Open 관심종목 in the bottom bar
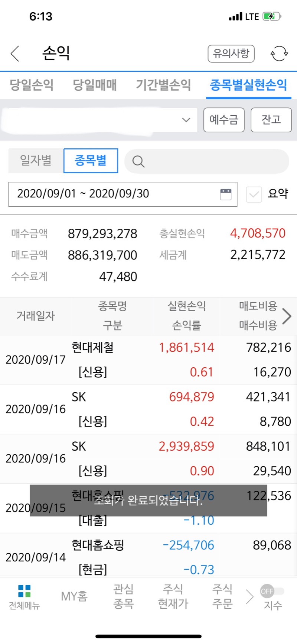Viewport: 297px width, 644px height. tap(123, 596)
